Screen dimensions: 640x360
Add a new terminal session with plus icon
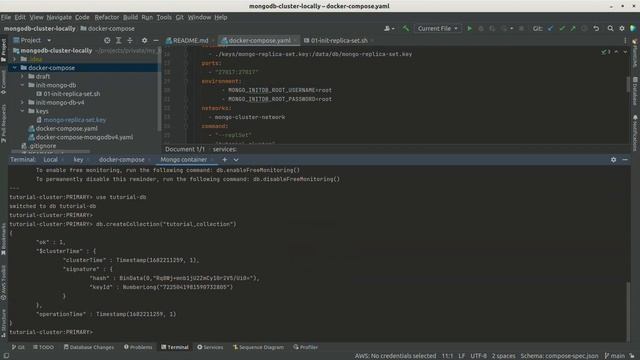click(224, 160)
